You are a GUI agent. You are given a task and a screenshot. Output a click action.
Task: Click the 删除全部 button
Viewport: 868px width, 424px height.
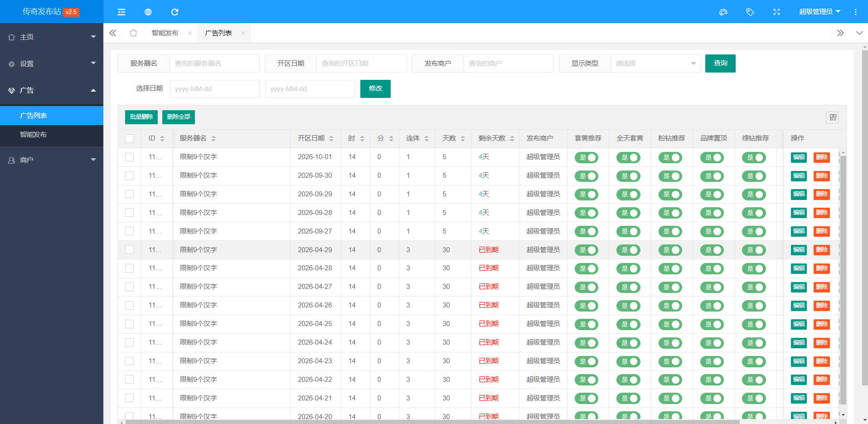click(x=179, y=117)
